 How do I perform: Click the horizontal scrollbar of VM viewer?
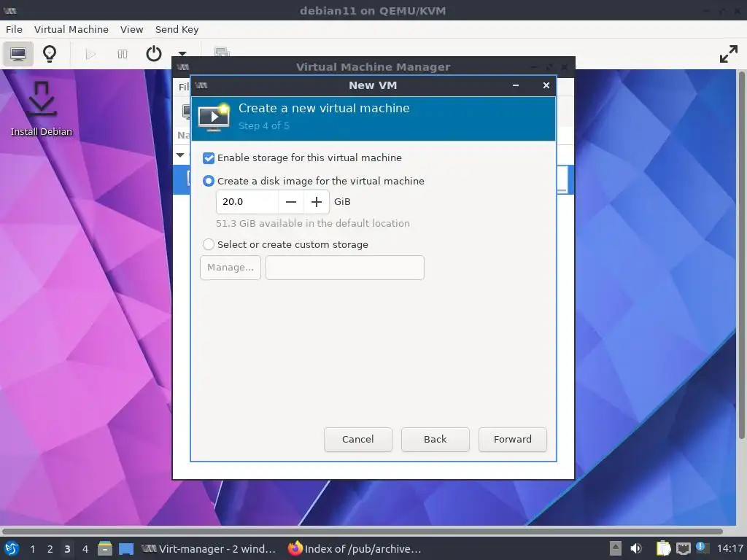click(x=362, y=531)
